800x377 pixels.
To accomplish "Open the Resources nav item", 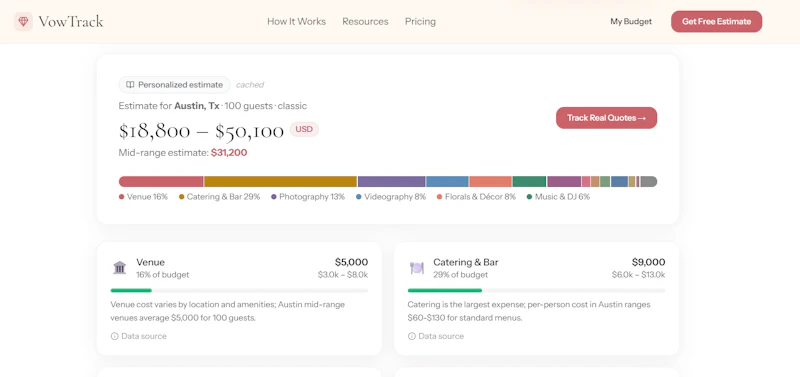I will 365,21.
